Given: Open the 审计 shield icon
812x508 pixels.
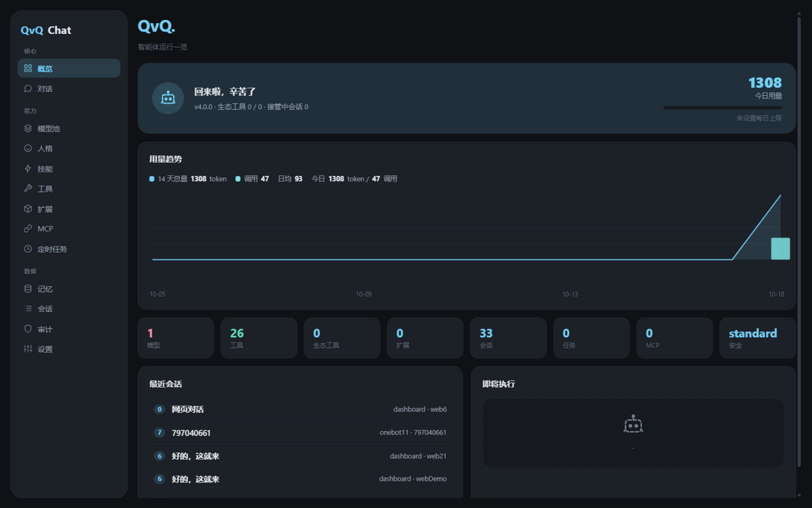Looking at the screenshot, I should pyautogui.click(x=28, y=329).
